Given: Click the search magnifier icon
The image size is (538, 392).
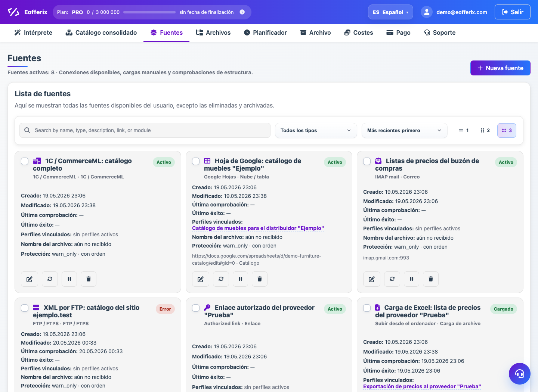Looking at the screenshot, I should click(x=27, y=130).
